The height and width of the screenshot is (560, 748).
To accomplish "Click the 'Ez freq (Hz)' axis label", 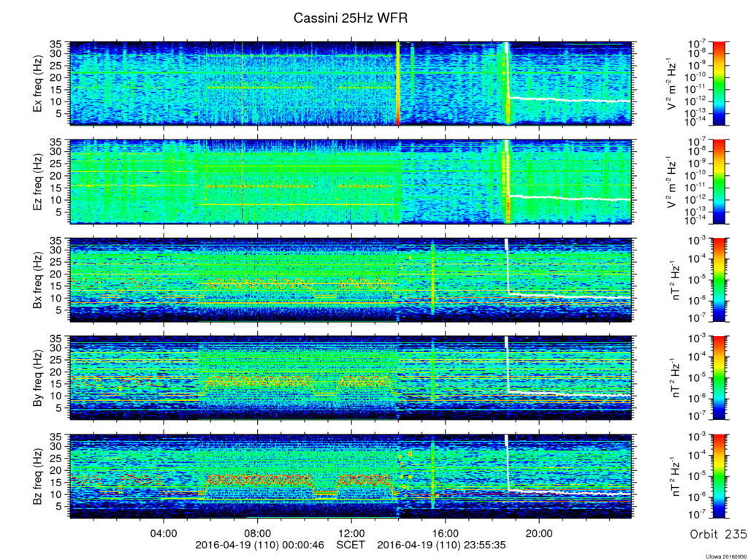I will pos(38,182).
